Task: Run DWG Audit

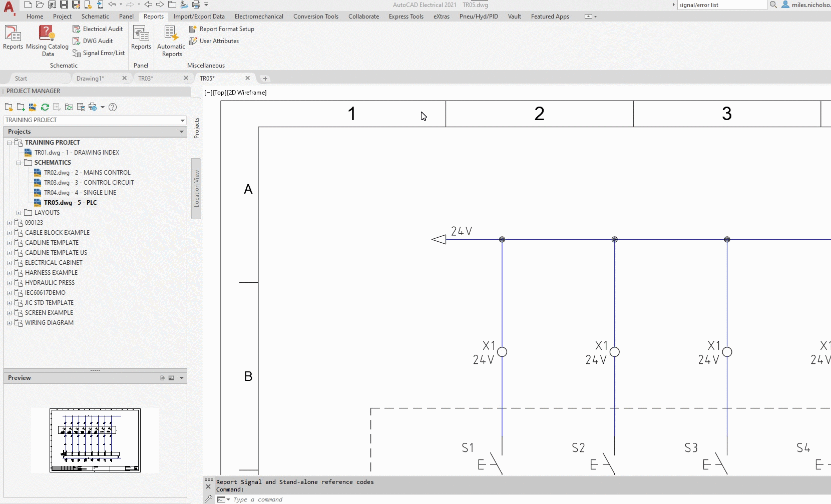Action: point(93,41)
